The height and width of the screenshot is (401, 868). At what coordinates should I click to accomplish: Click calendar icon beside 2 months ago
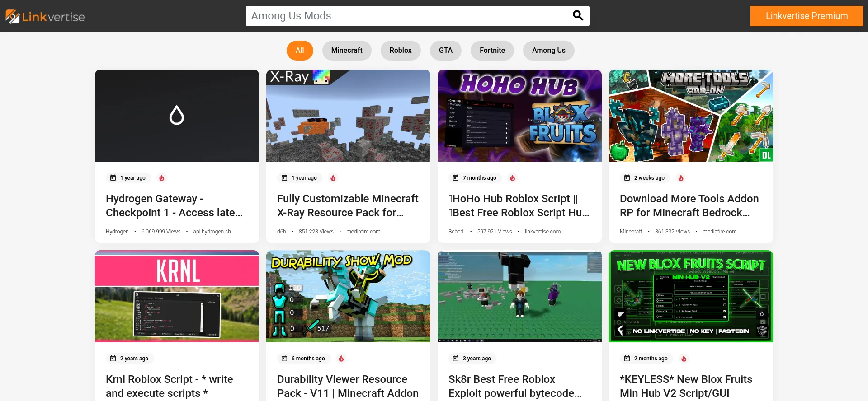pyautogui.click(x=627, y=359)
